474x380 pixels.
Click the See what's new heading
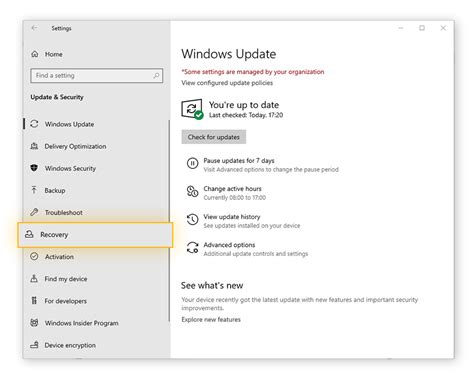click(x=212, y=285)
